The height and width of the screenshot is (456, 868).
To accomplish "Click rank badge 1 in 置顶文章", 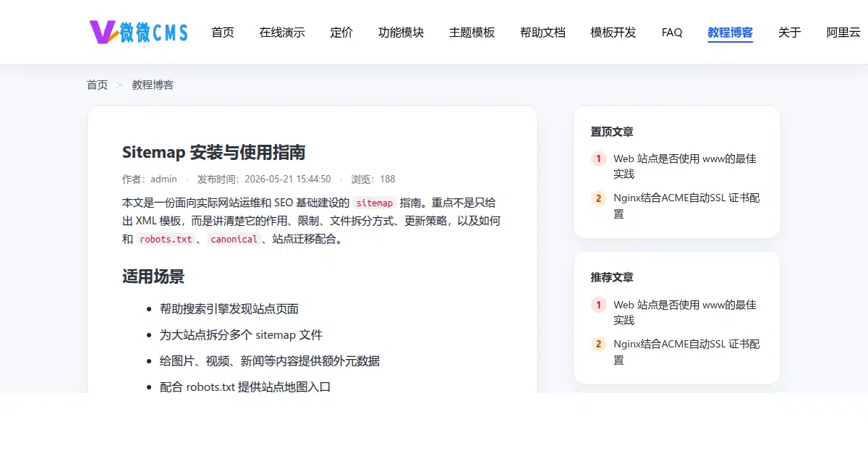I will pyautogui.click(x=598, y=159).
